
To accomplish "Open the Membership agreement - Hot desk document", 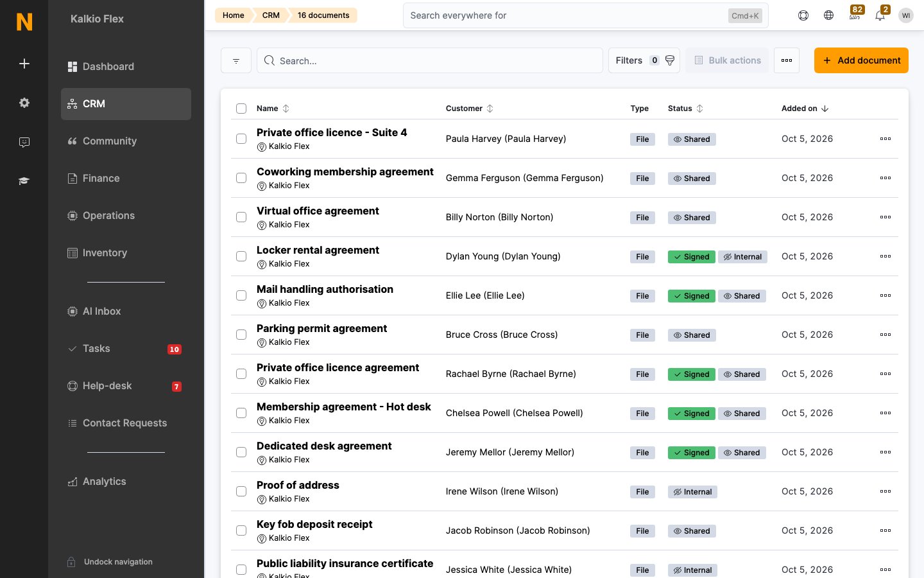I will (x=344, y=407).
